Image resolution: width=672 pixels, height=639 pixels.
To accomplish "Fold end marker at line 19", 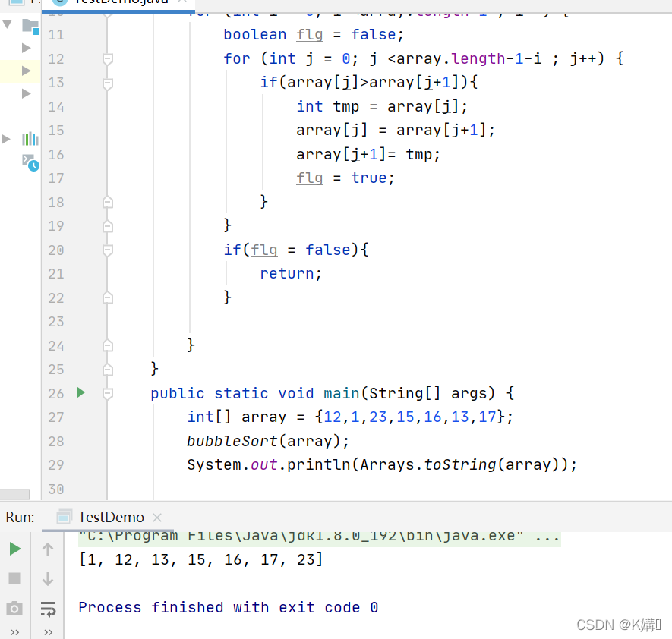I will pos(108,226).
